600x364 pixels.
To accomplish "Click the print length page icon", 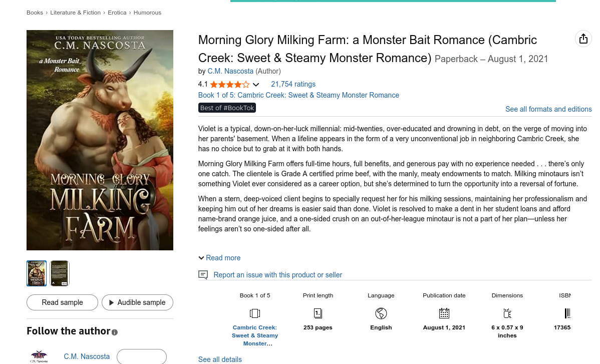I will pos(318,313).
